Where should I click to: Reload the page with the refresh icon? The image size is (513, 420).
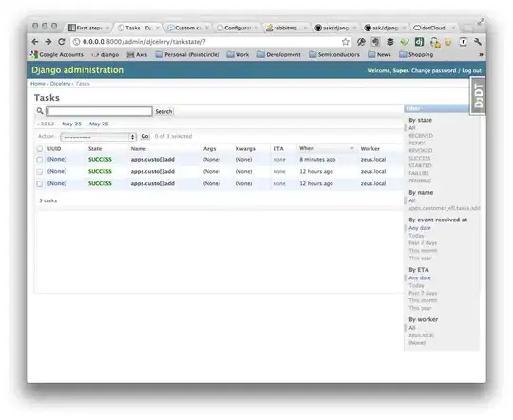61,42
